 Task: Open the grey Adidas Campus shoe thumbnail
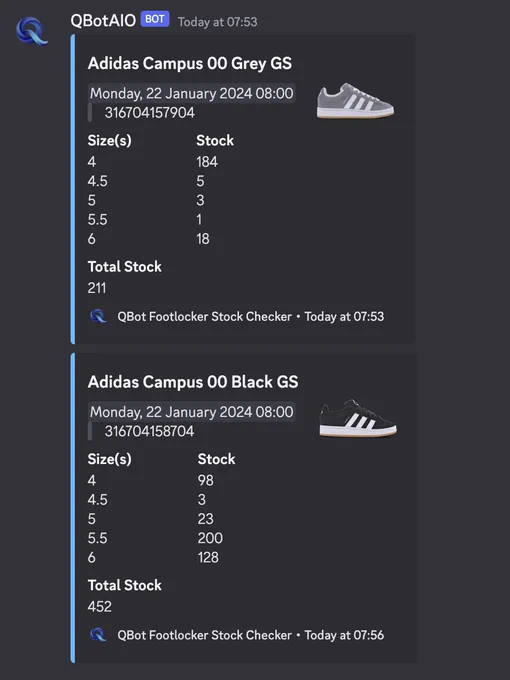pyautogui.click(x=355, y=101)
